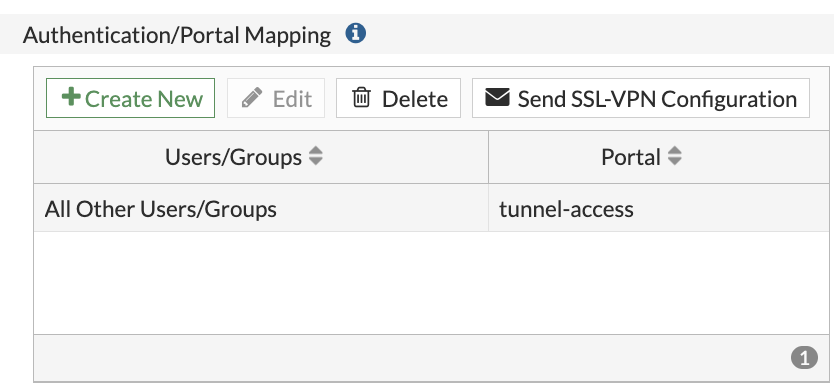Screen dimensions: 834x384
Task: Click the pencil icon on the Edit button
Action: 252,98
